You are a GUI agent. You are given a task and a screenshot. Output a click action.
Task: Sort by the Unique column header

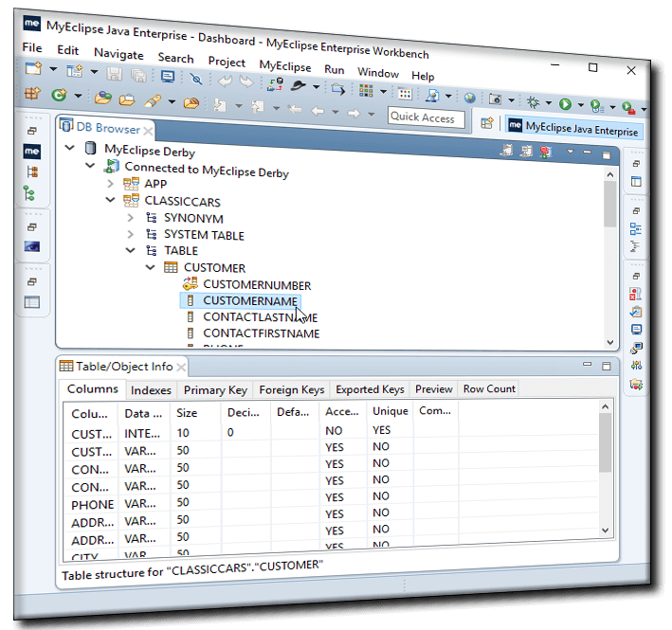(x=390, y=411)
